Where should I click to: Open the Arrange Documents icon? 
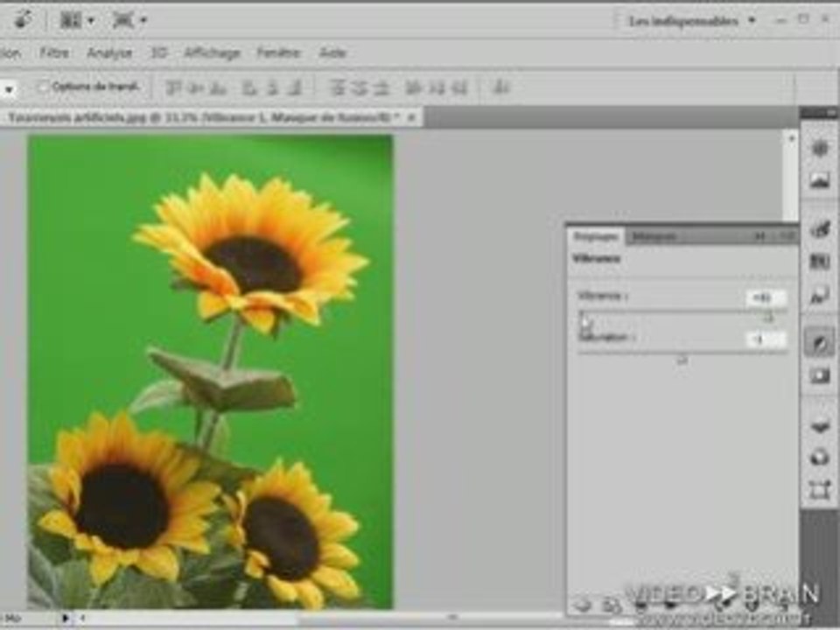70,20
